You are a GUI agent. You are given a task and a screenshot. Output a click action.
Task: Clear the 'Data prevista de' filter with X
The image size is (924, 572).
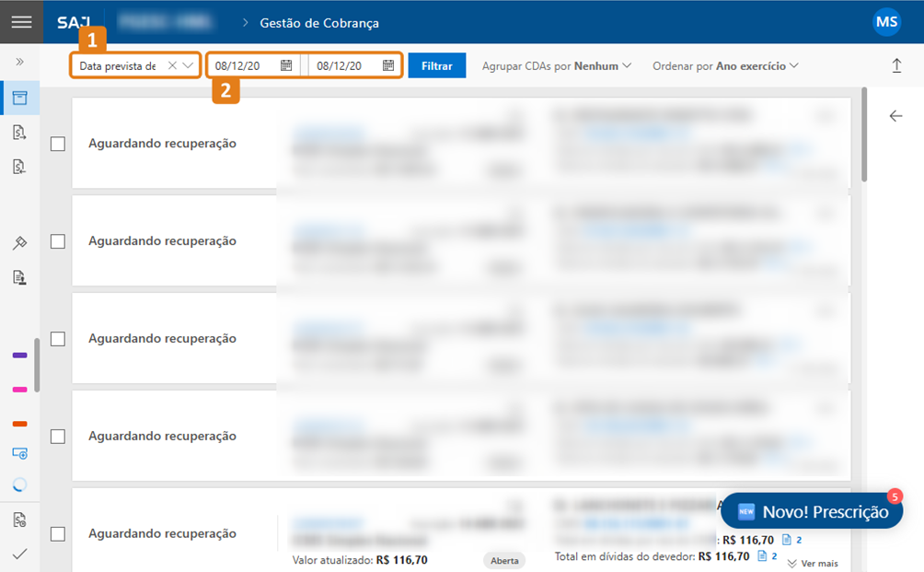pos(172,65)
